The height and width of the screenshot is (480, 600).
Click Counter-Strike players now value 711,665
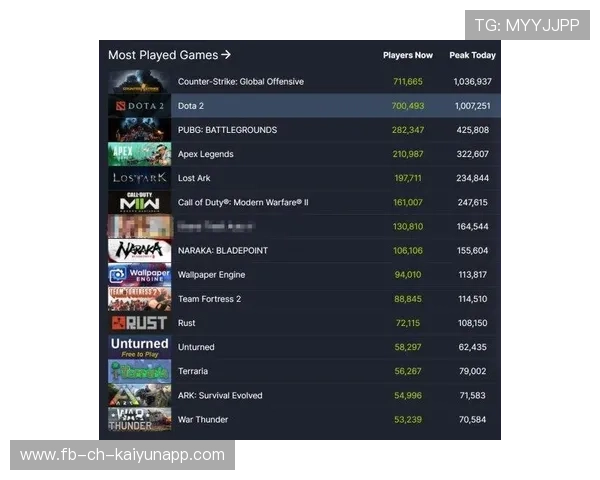point(408,82)
